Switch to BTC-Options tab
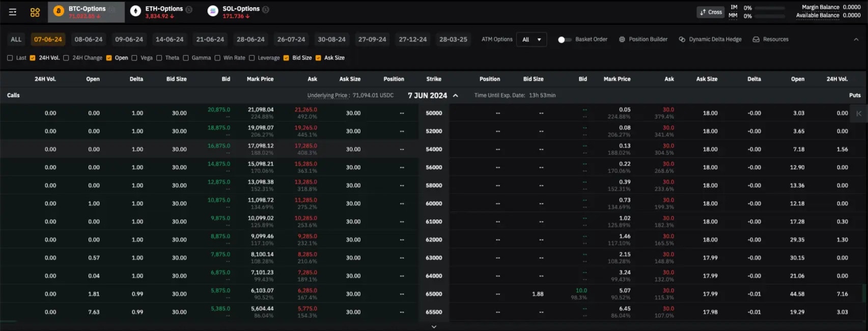The height and width of the screenshot is (331, 868). click(x=87, y=12)
